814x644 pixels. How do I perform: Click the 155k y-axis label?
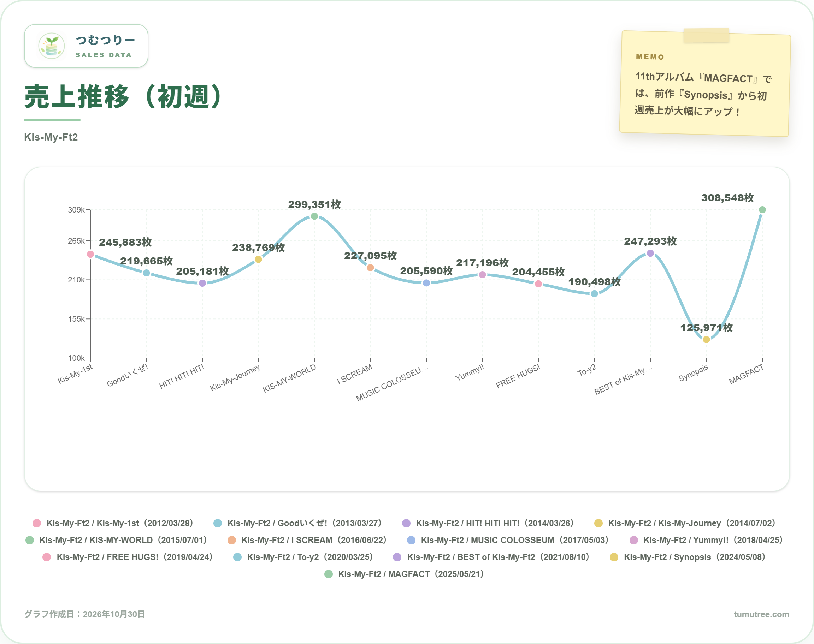click(x=76, y=319)
